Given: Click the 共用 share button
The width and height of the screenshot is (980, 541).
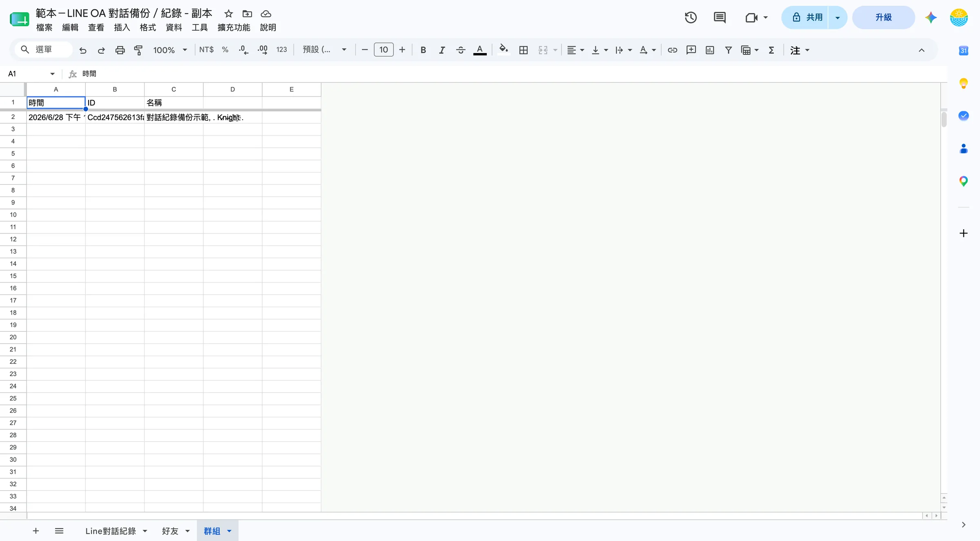Looking at the screenshot, I should [806, 18].
